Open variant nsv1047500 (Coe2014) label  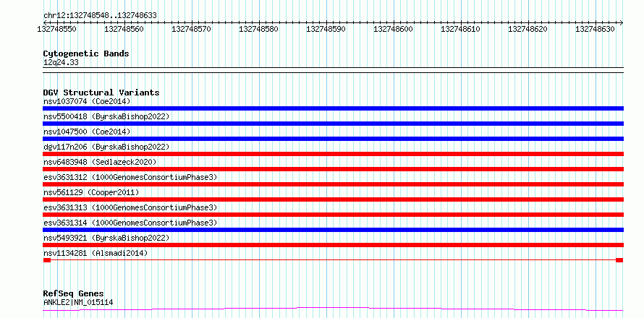pyautogui.click(x=87, y=132)
